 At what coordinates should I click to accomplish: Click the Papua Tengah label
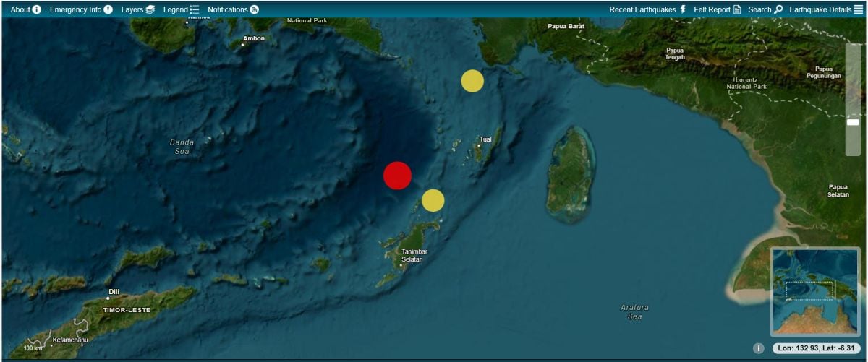click(675, 53)
